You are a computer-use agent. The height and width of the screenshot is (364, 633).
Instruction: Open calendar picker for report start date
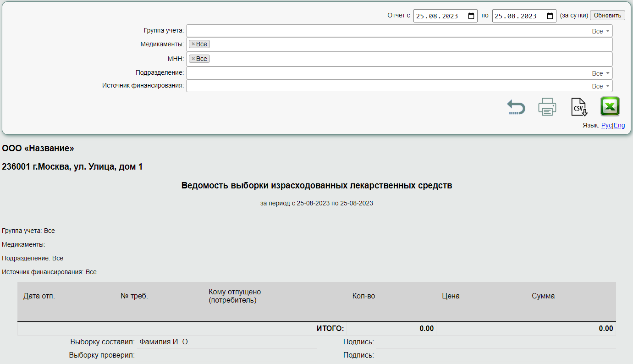(x=471, y=16)
